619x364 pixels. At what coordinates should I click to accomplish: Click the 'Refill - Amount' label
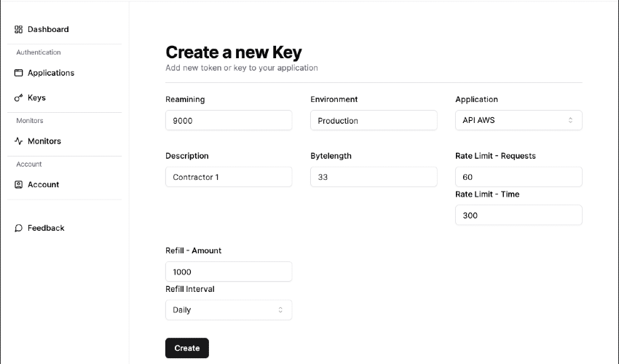pos(194,250)
